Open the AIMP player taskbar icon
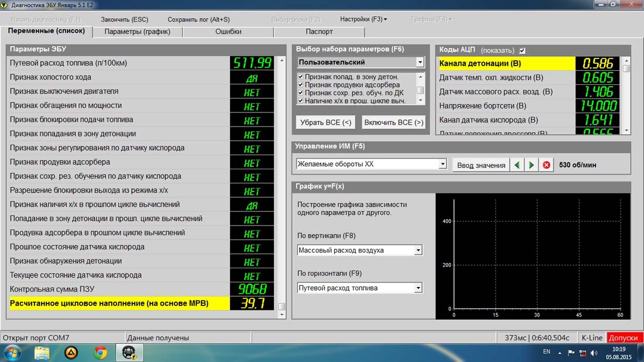The height and width of the screenshot is (362, 644). point(71,353)
